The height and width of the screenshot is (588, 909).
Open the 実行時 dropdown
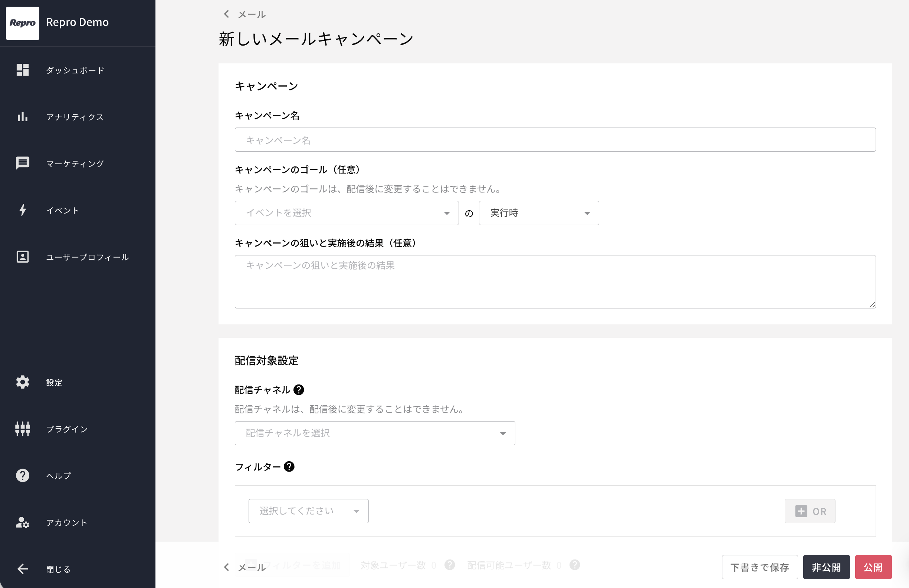tap(538, 213)
